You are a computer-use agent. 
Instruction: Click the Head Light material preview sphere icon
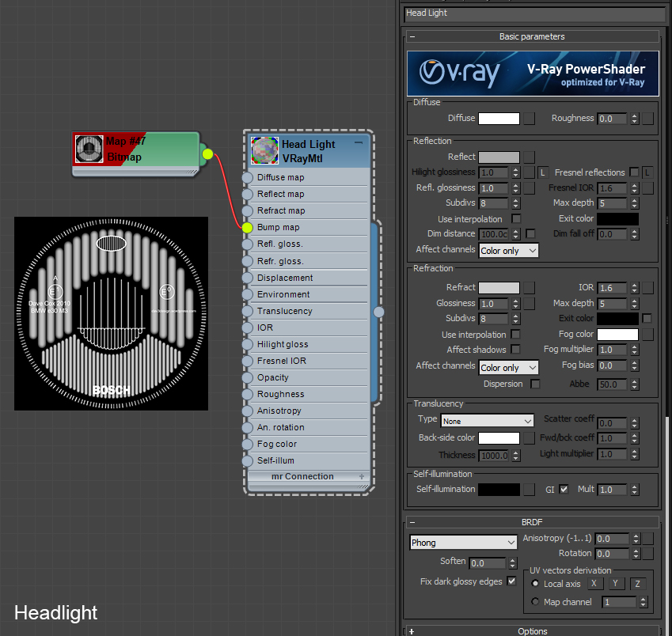pos(264,151)
